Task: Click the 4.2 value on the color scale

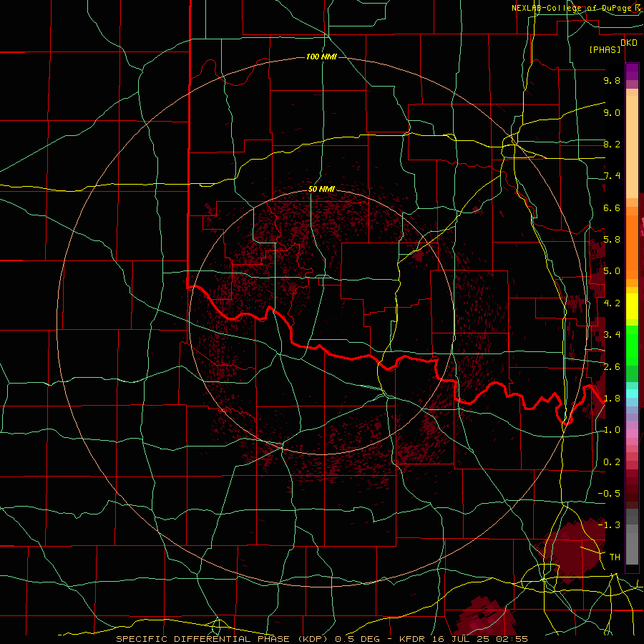Action: tap(612, 303)
